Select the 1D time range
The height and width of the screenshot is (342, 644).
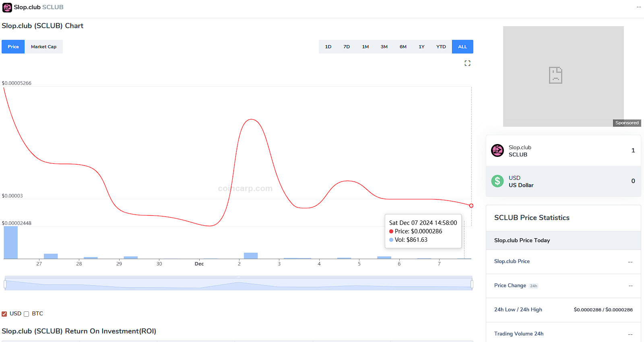click(328, 47)
